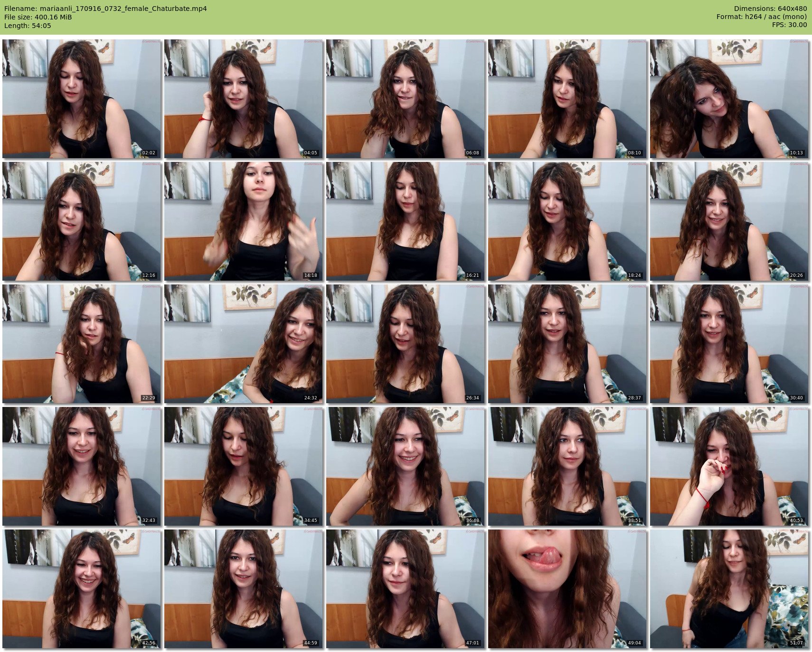Open the thumbnail stamped 32:43

pos(82,466)
